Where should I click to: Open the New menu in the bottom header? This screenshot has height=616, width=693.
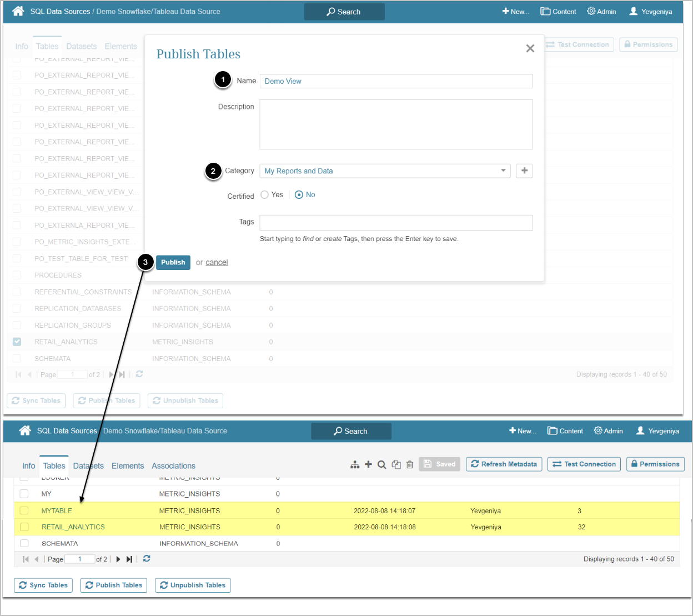click(522, 431)
